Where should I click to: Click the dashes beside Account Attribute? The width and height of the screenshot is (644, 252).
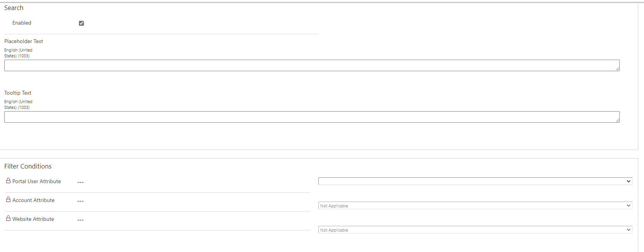(80, 200)
